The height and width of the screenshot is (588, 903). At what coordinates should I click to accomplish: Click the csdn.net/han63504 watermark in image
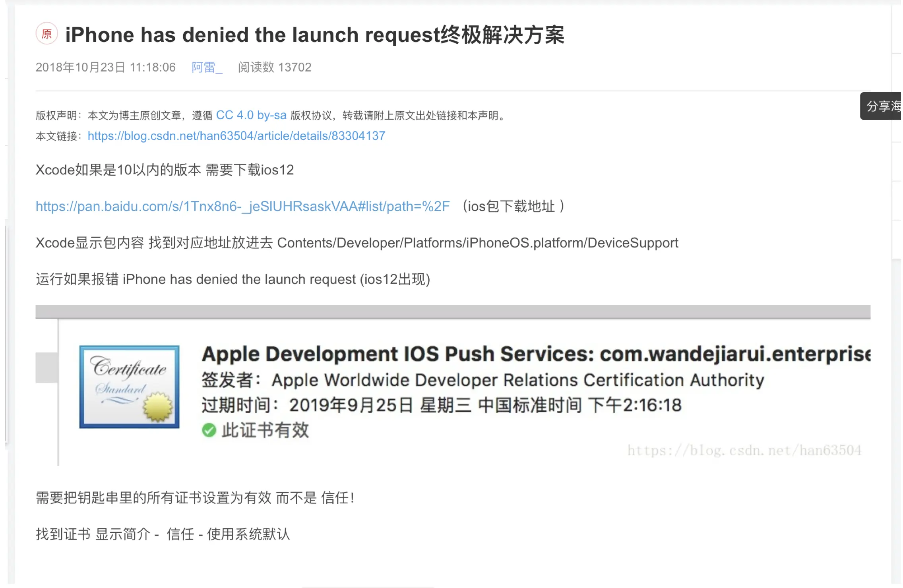coord(744,450)
